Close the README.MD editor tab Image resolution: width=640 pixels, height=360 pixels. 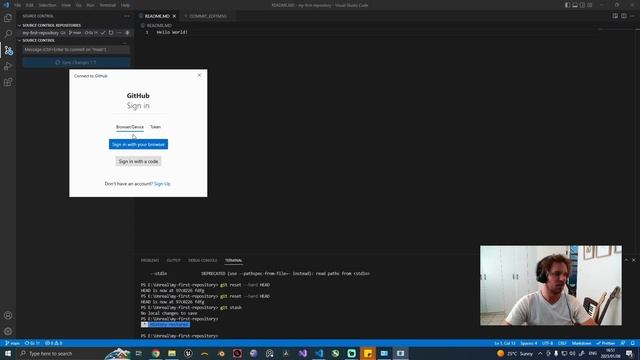(x=174, y=16)
